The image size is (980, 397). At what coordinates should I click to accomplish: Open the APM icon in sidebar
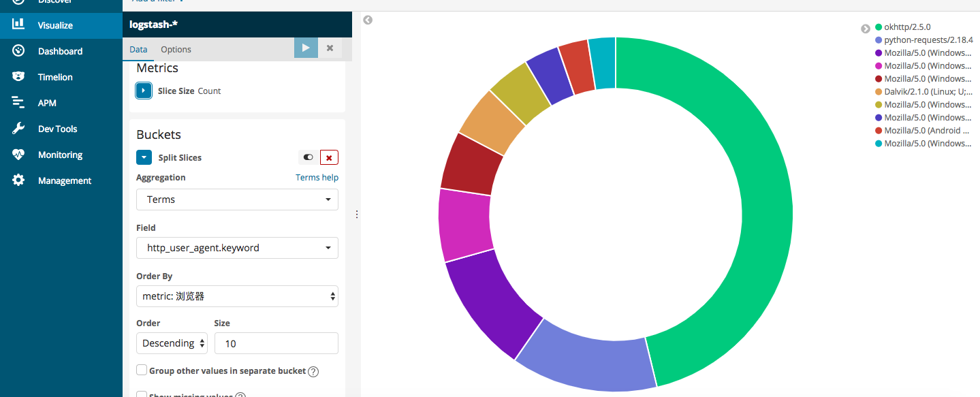point(18,103)
